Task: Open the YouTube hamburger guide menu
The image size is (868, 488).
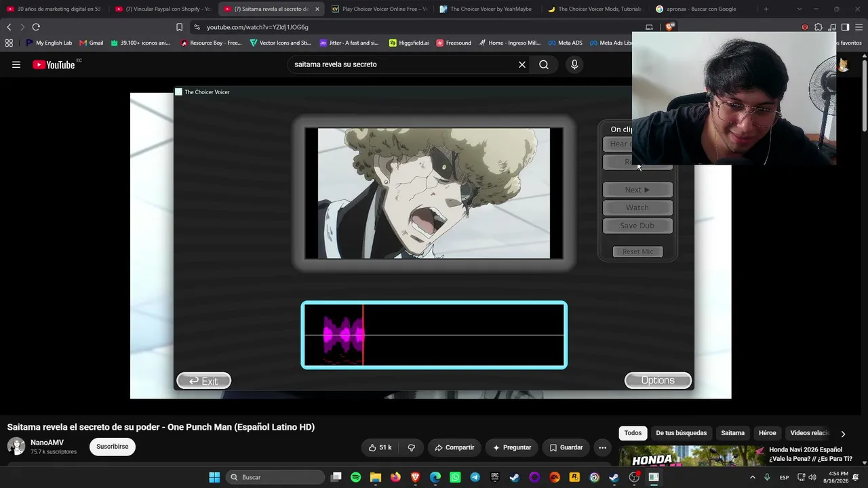Action: [16, 65]
